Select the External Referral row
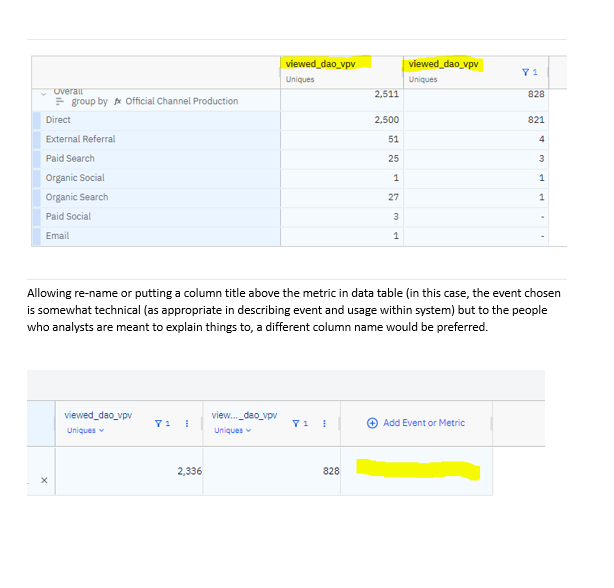 click(157, 139)
